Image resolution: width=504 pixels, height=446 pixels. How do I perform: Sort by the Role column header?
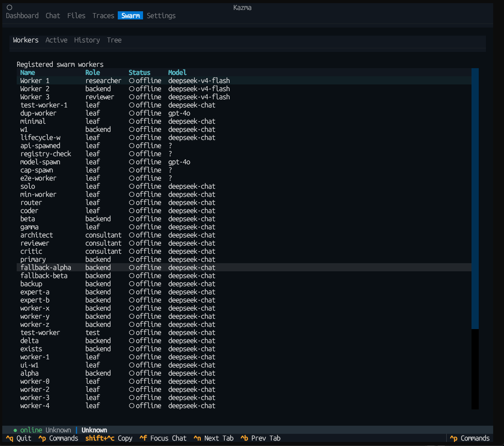click(x=92, y=73)
